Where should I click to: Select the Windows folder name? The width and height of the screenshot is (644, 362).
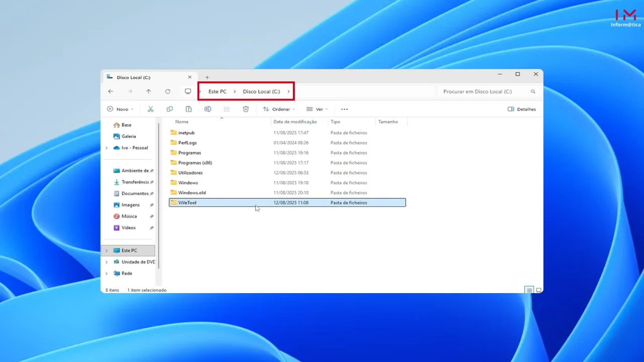click(x=188, y=183)
